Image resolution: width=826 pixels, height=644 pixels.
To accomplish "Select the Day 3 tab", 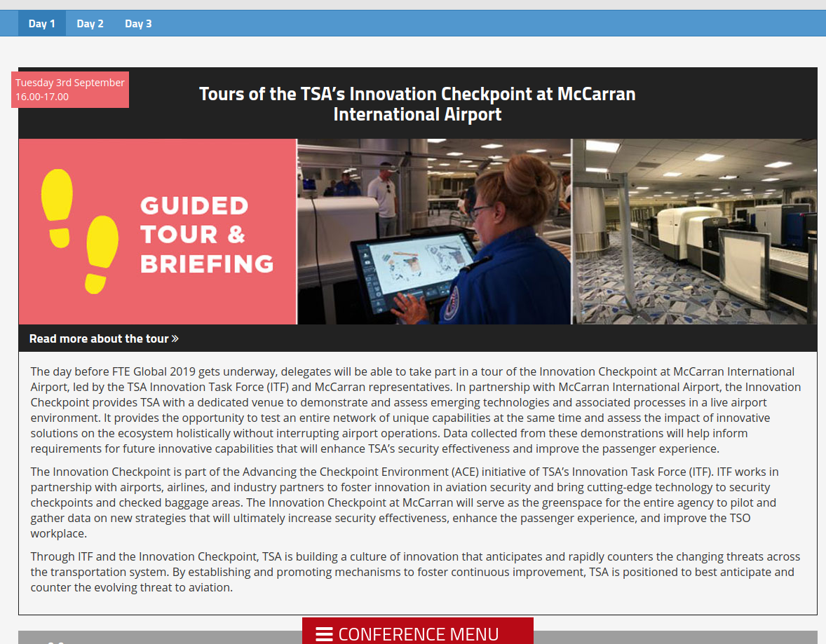I will coord(138,24).
